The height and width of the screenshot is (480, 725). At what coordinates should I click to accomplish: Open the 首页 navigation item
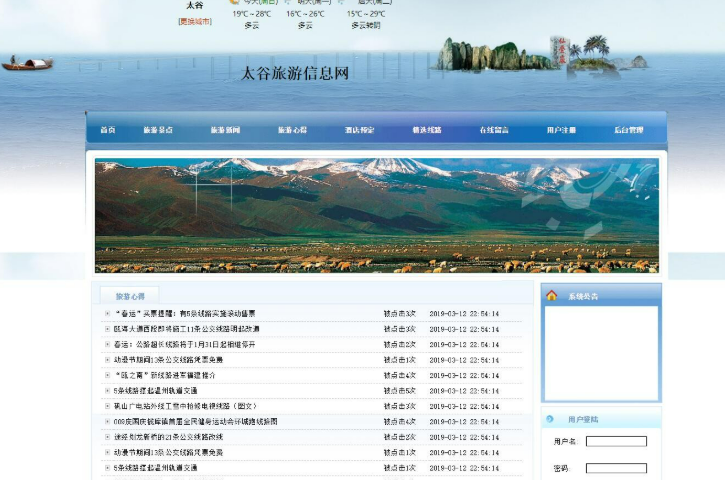click(108, 130)
